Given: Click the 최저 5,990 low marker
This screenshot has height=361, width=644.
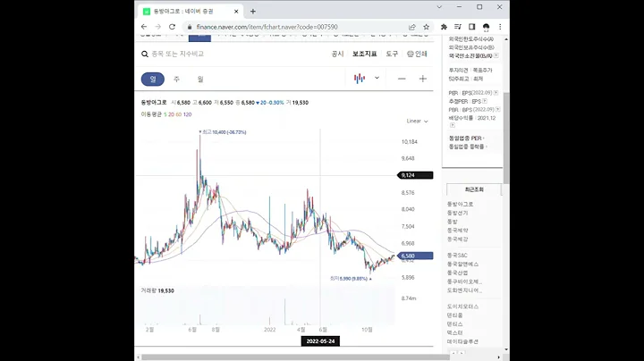Looking at the screenshot, I should [x=351, y=279].
